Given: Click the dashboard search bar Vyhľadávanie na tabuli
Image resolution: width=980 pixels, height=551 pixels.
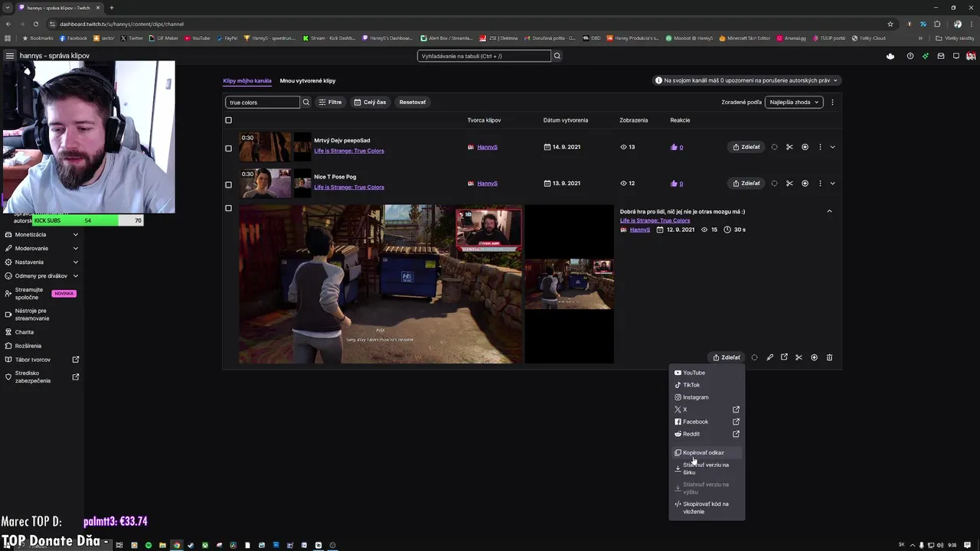Looking at the screenshot, I should 484,56.
